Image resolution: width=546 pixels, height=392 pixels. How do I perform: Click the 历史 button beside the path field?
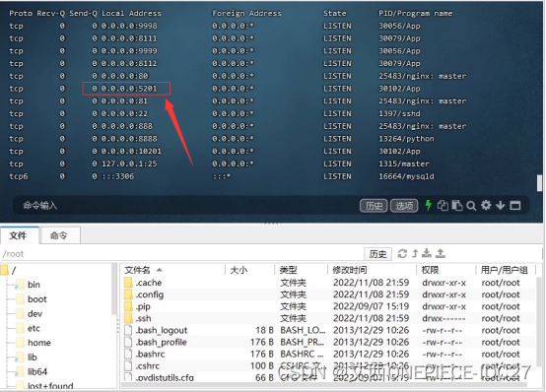point(377,254)
